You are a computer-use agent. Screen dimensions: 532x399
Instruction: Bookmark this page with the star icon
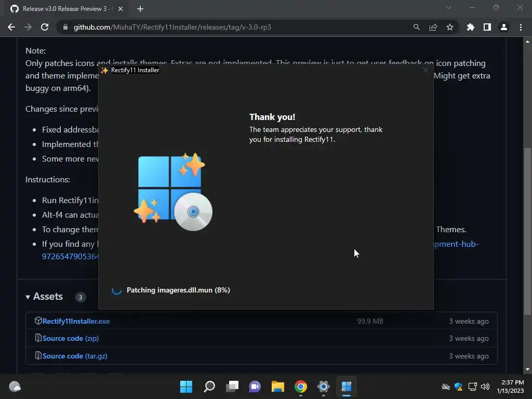pos(449,27)
